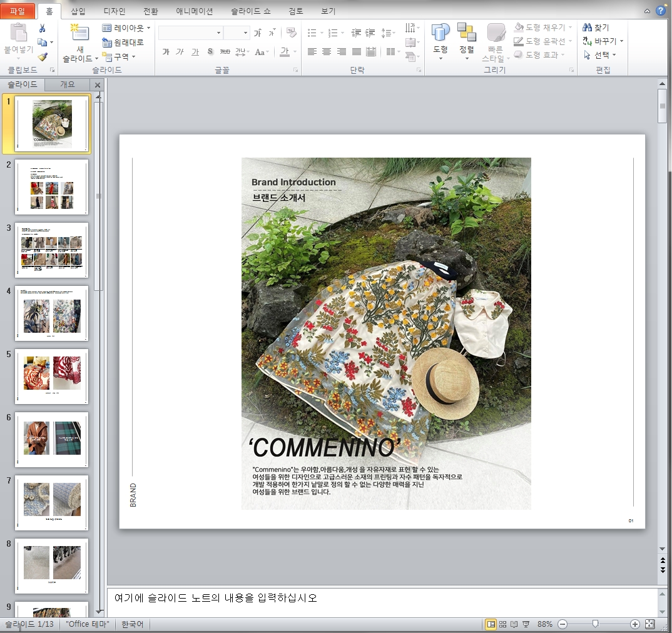The width and height of the screenshot is (672, 633).
Task: Click into the slide notes field
Action: tap(382, 602)
